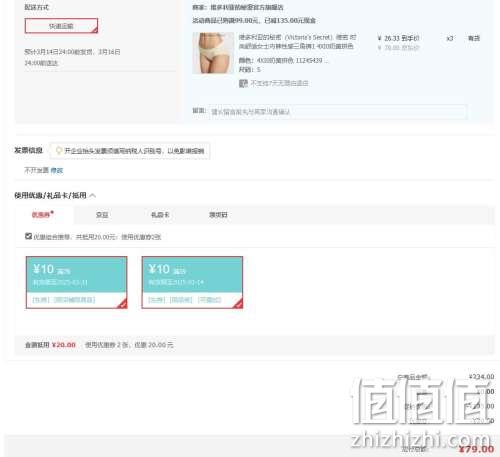The height and width of the screenshot is (457, 500).
Task: Click the red checkmark corner on second coupon
Action: coord(239,304)
